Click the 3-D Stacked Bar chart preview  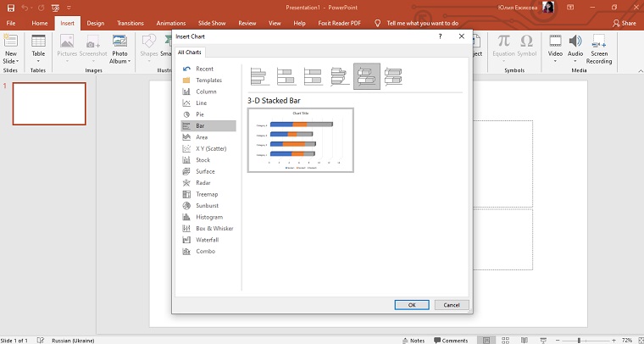tap(301, 140)
